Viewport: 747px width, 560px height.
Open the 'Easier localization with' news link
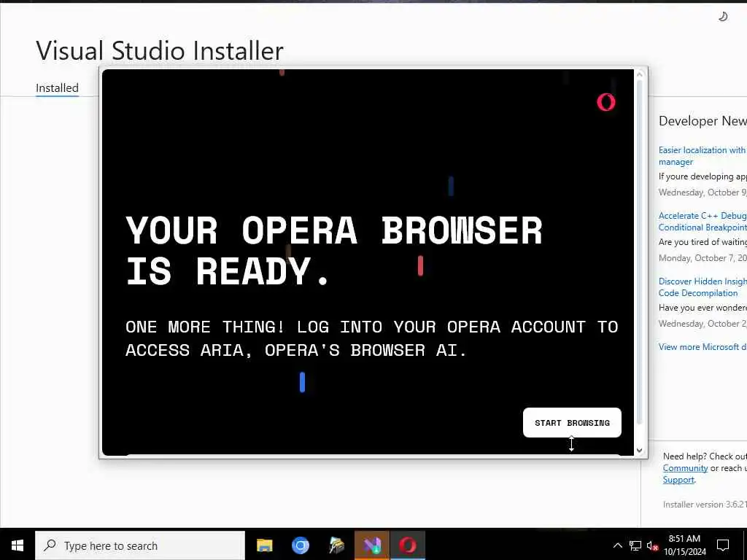(703, 156)
